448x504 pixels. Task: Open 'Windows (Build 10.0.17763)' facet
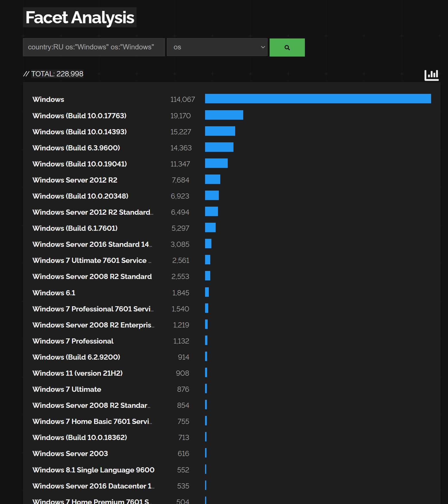79,116
